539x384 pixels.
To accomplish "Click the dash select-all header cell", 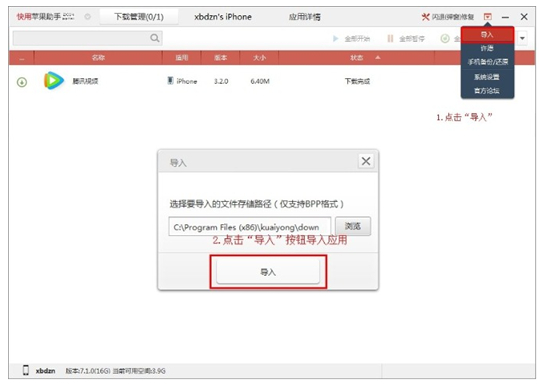I will pyautogui.click(x=22, y=58).
